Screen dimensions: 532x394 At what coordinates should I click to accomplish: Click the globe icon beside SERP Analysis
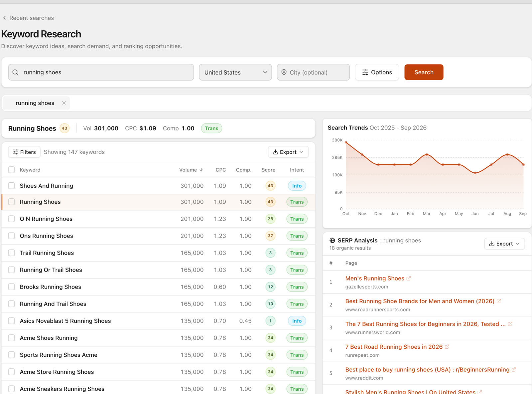(332, 240)
